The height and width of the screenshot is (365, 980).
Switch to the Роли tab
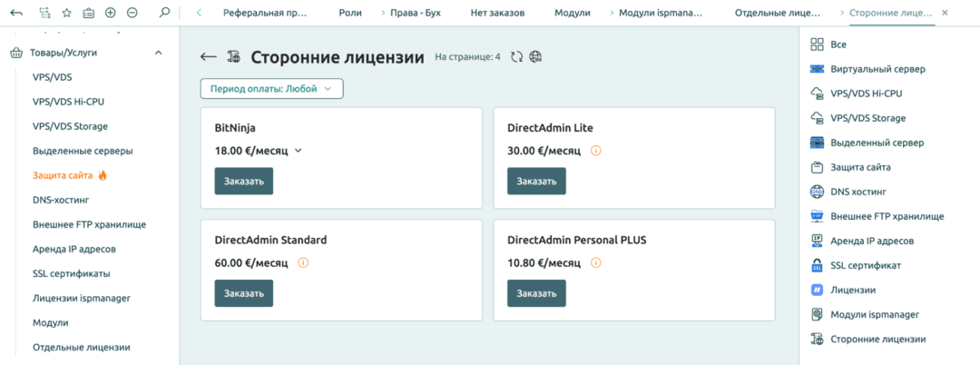tap(350, 13)
